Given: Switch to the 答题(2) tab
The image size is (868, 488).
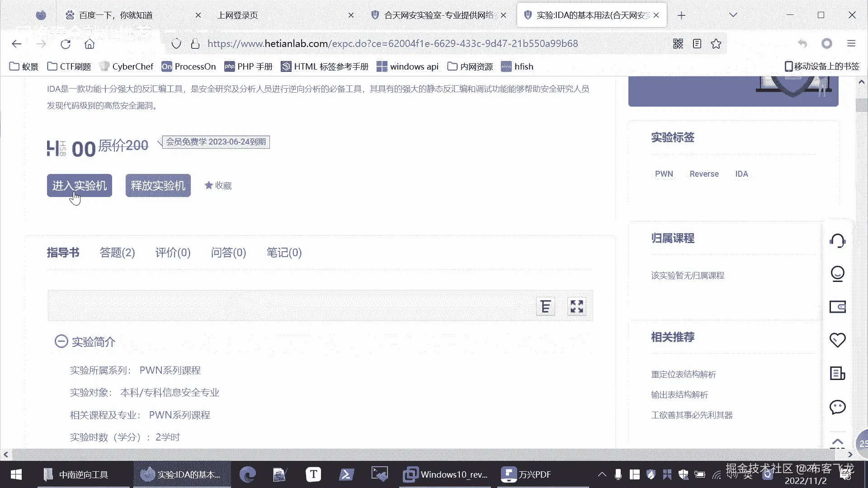Looking at the screenshot, I should 117,253.
